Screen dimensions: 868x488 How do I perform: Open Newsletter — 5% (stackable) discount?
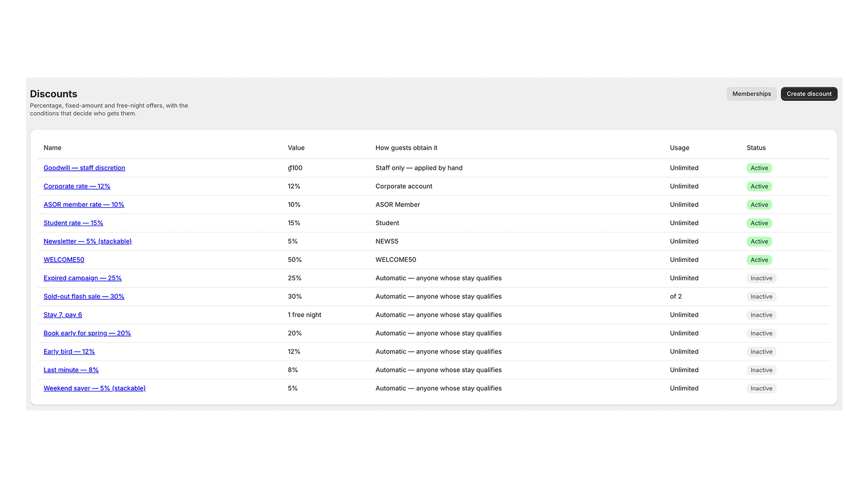pos(87,242)
